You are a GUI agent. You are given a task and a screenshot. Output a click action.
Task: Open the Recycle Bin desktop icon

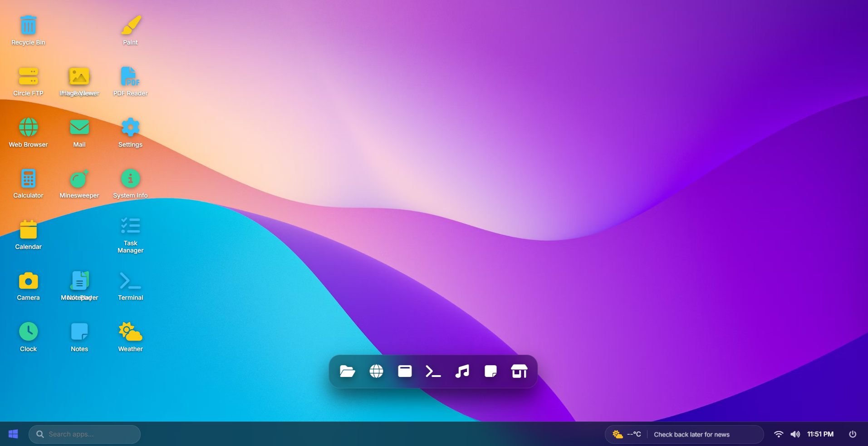pos(28,30)
